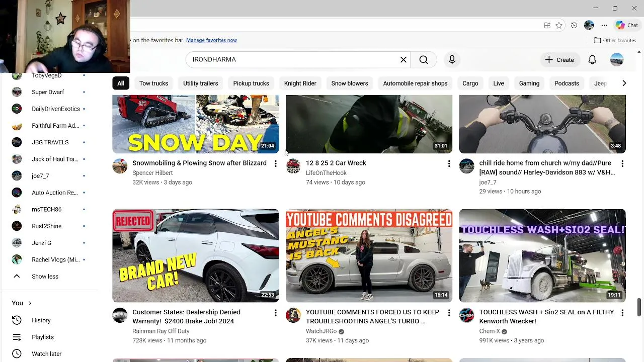Open Auto Auction Re... subscription
This screenshot has height=362, width=644.
[49, 193]
